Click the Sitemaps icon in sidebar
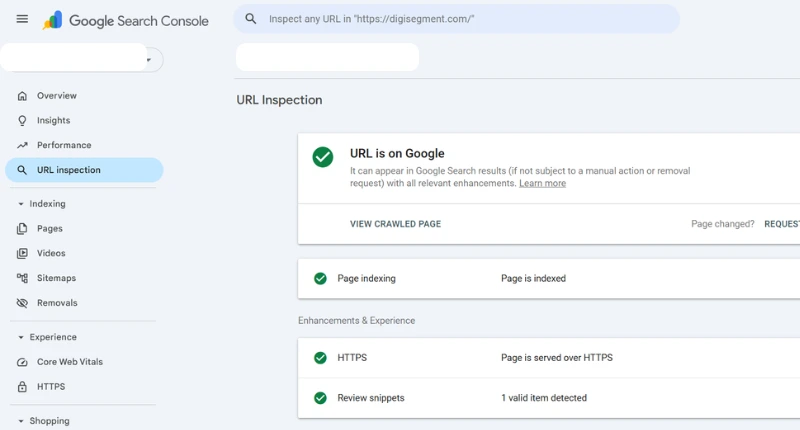800x430 pixels. tap(22, 278)
